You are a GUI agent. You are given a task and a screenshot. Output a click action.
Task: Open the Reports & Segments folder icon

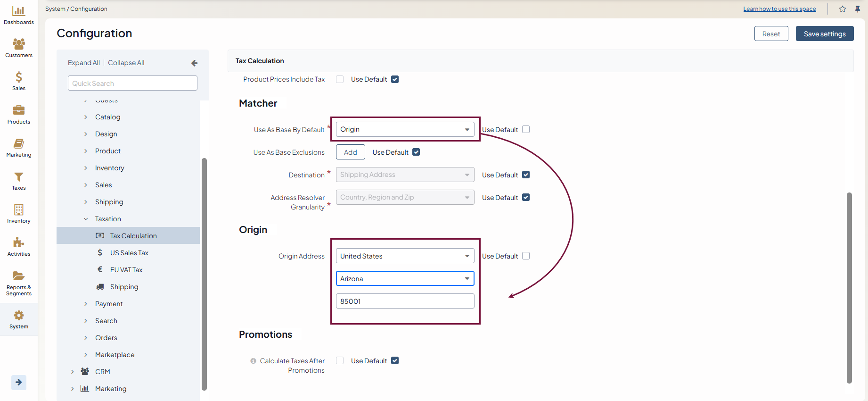click(x=18, y=276)
